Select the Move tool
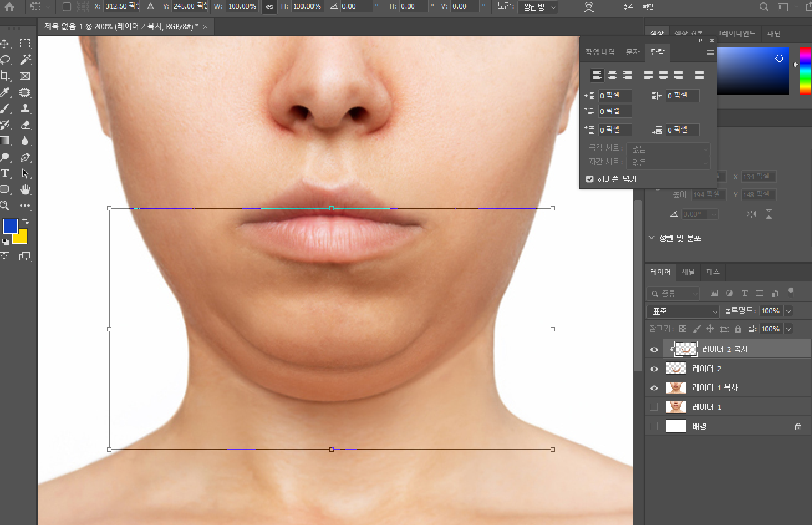 [x=5, y=44]
